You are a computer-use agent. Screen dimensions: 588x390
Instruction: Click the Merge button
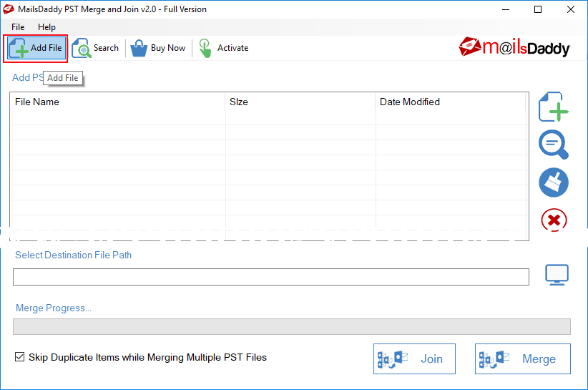(x=523, y=359)
